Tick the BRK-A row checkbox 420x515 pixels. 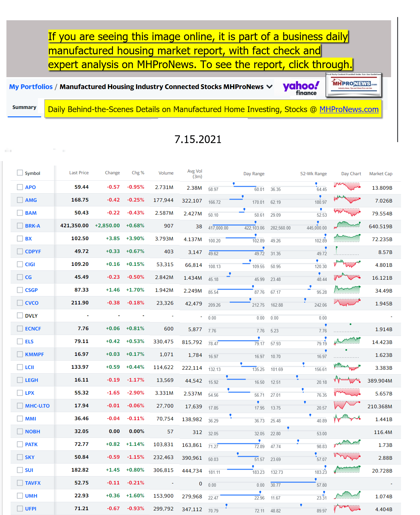(x=20, y=226)
